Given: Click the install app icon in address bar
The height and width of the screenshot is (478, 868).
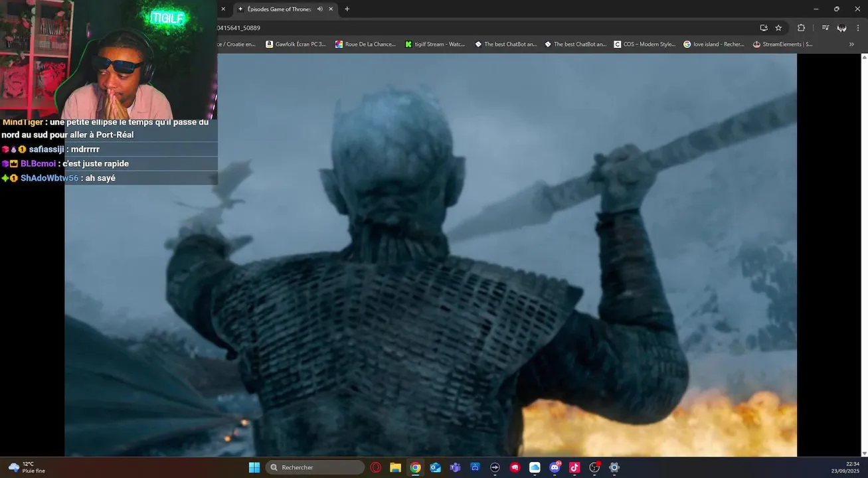Looking at the screenshot, I should pos(764,28).
